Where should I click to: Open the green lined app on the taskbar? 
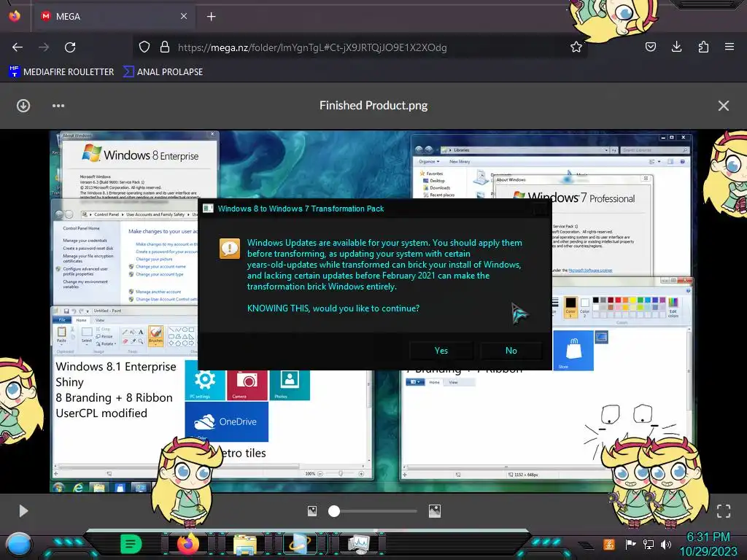coord(131,544)
